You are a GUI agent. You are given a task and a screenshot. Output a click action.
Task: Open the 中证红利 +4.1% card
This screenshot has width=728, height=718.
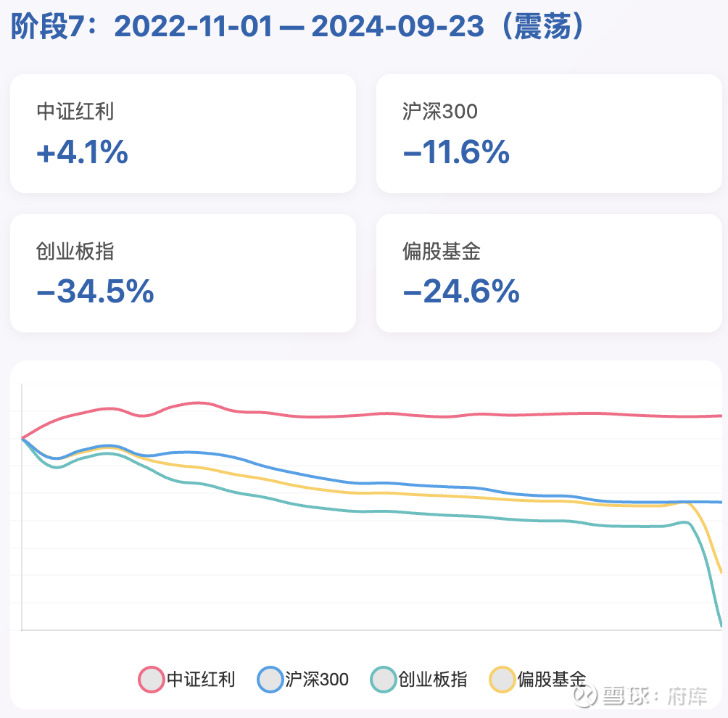[183, 133]
